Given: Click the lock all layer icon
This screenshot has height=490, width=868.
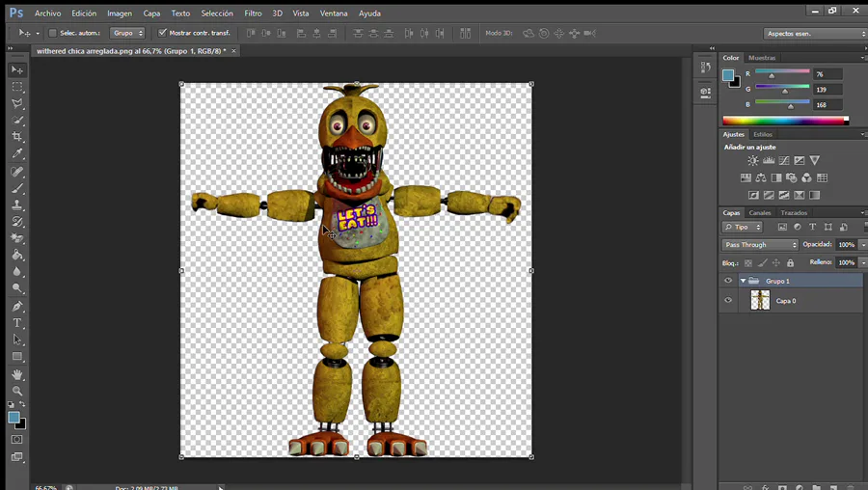Looking at the screenshot, I should click(x=791, y=262).
